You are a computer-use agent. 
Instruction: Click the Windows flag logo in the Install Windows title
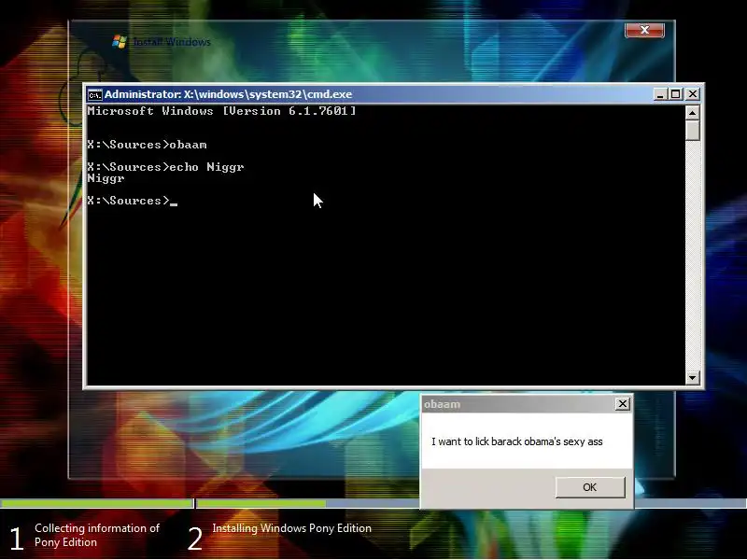120,41
